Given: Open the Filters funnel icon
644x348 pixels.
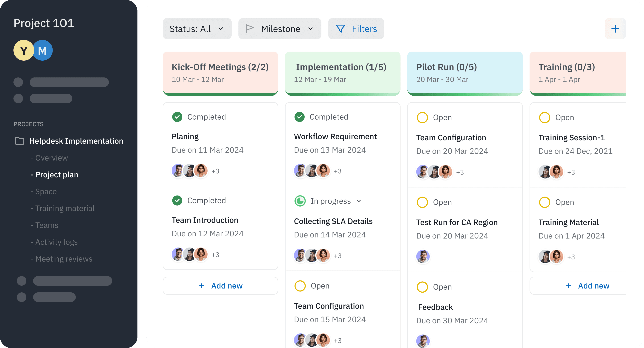Looking at the screenshot, I should pos(341,28).
